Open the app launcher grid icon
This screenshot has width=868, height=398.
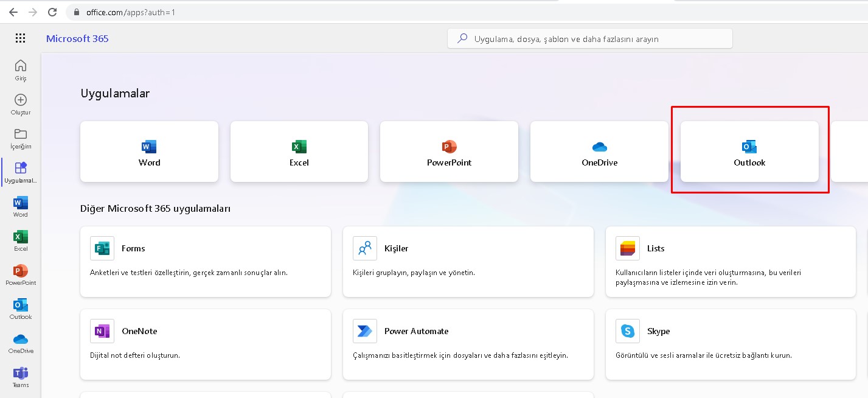click(x=20, y=38)
